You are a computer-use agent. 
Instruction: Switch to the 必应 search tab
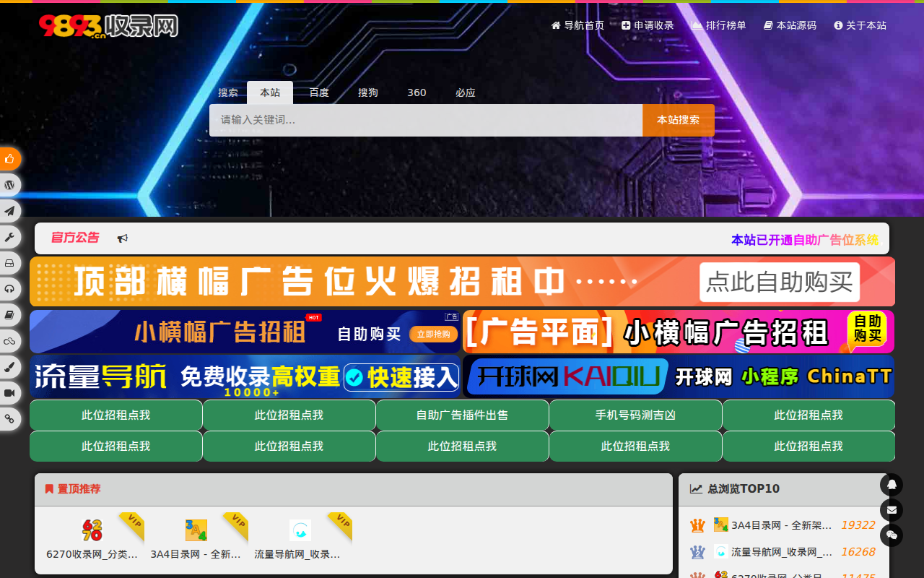[x=466, y=92]
